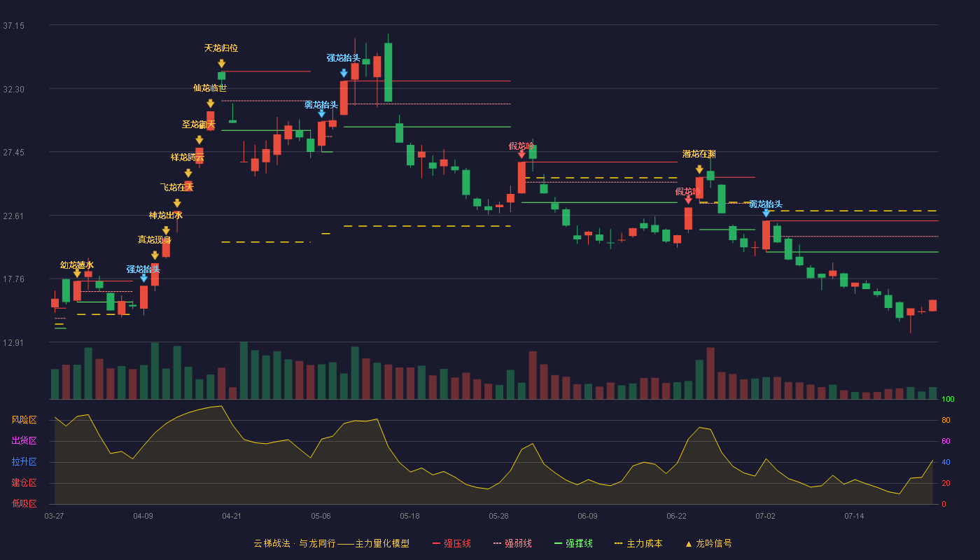Click the orange 80 indicator scale value
The height and width of the screenshot is (560, 980).
point(946,420)
